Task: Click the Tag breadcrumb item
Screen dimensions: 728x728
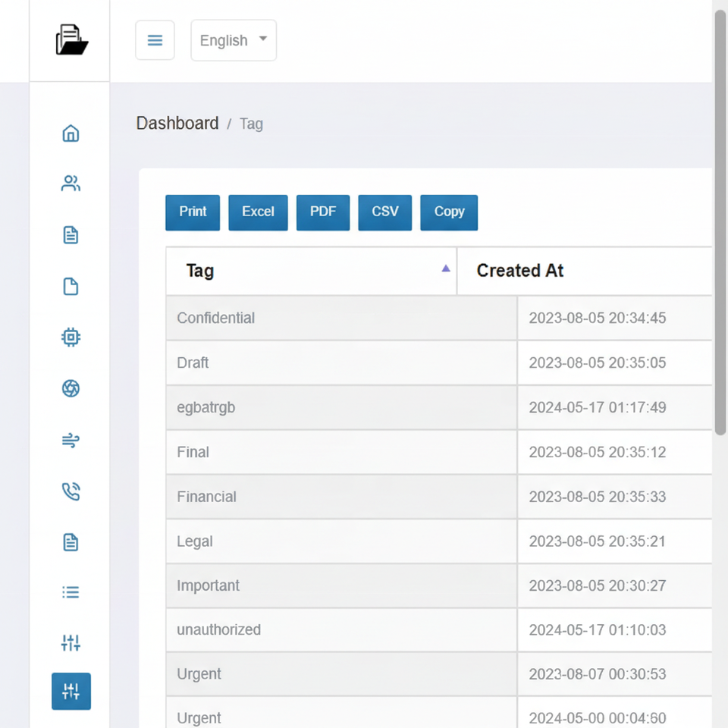Action: pos(251,124)
